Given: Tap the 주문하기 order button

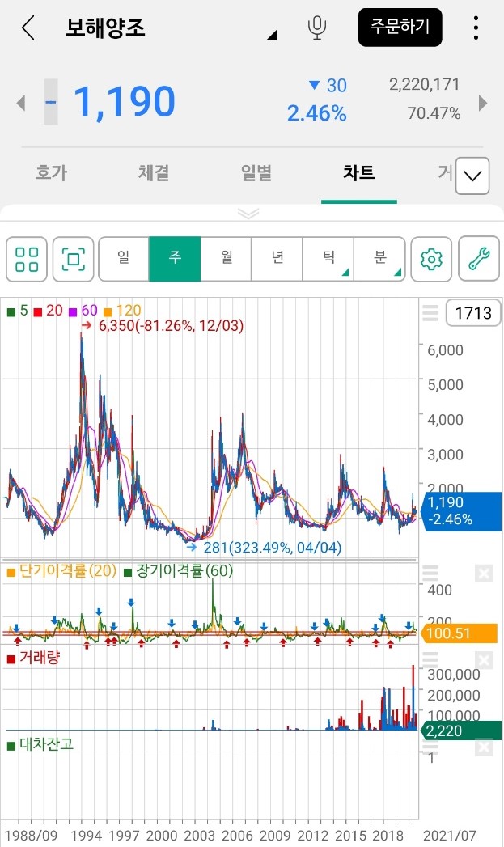Looking at the screenshot, I should click(400, 27).
